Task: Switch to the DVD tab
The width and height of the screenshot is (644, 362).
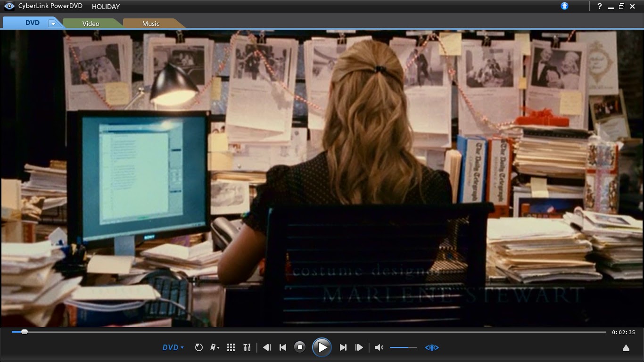Action: [33, 23]
